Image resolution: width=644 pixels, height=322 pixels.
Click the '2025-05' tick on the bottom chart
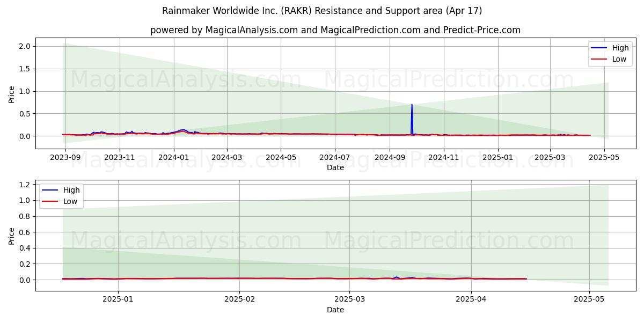(589, 299)
